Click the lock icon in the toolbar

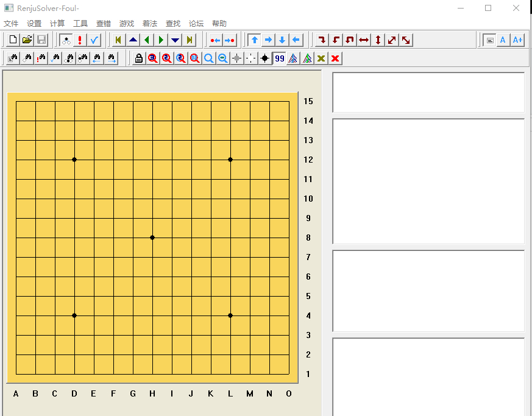click(139, 58)
